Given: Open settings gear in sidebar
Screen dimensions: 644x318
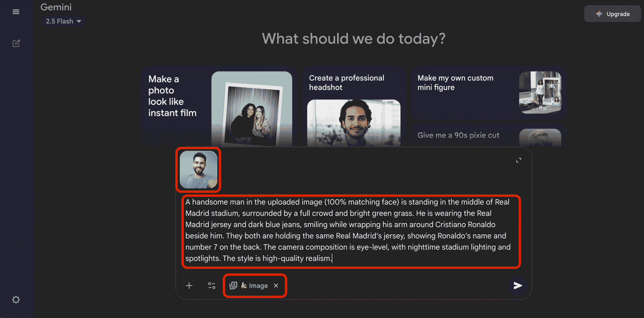Looking at the screenshot, I should (16, 300).
